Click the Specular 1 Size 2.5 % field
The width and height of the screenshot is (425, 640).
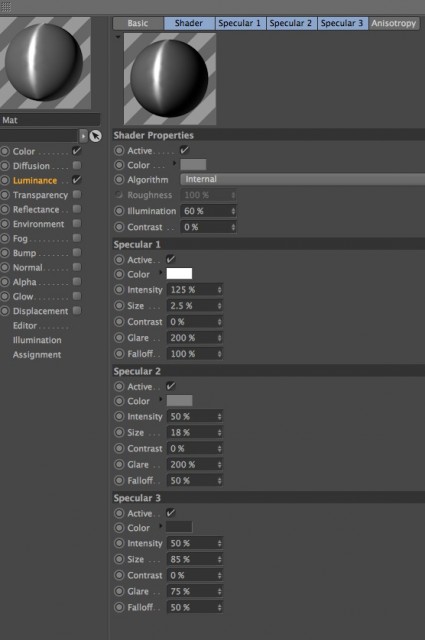pos(194,306)
